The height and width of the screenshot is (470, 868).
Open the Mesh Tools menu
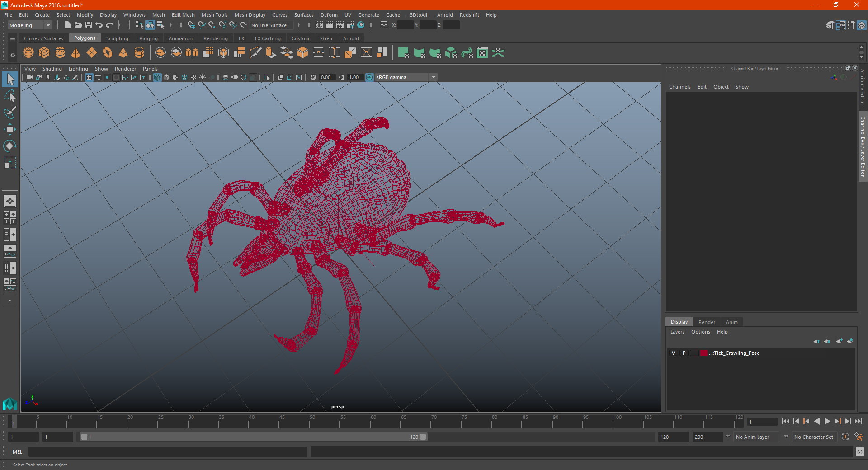215,15
